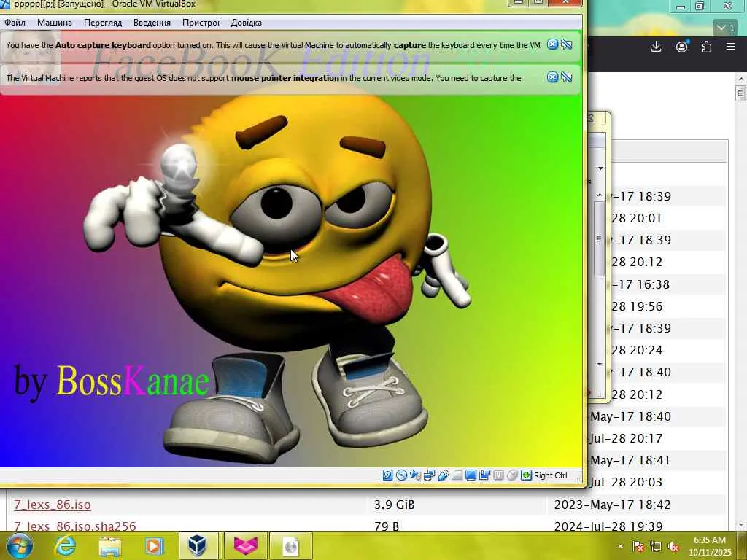Open the Windows Start button
Viewport: 747px width, 560px height.
pos(18,545)
